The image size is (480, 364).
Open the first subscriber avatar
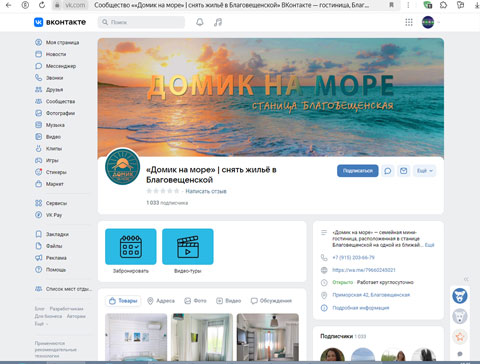(332, 356)
